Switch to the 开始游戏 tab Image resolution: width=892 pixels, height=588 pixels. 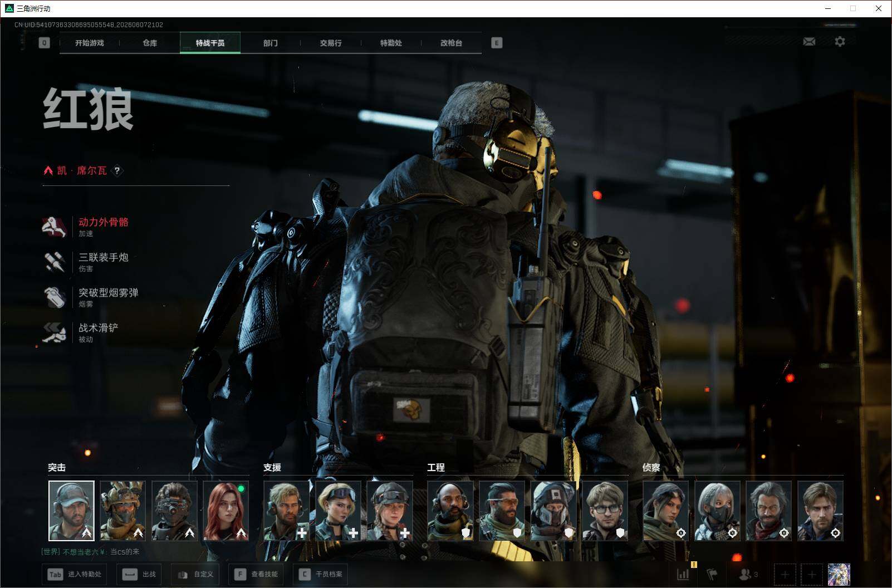click(90, 43)
